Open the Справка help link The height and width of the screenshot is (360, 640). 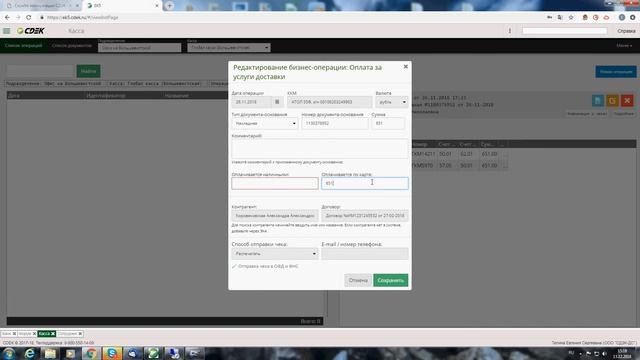tap(626, 31)
